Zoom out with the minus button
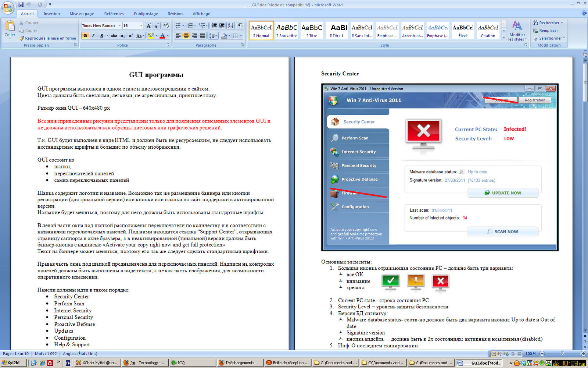Image resolution: width=588 pixels, height=368 pixels. 542,354
